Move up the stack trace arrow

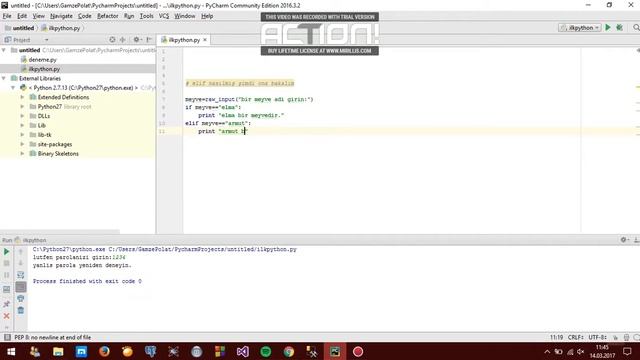(21, 252)
